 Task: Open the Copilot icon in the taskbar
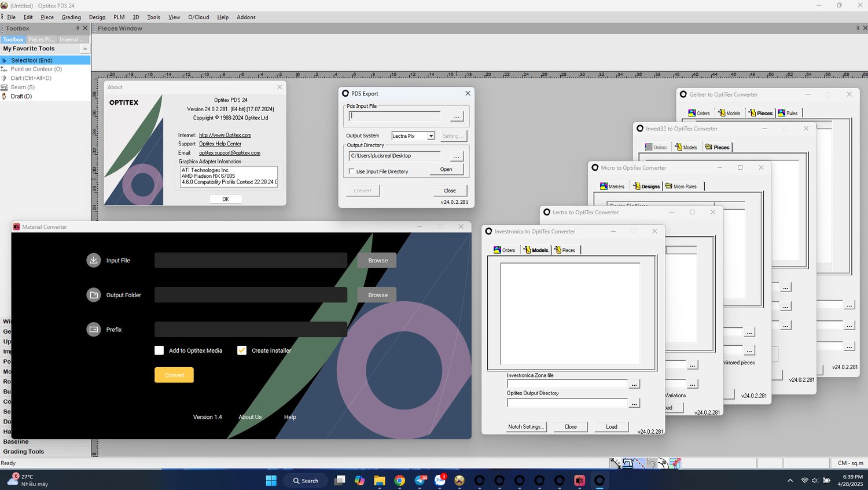tap(360, 480)
